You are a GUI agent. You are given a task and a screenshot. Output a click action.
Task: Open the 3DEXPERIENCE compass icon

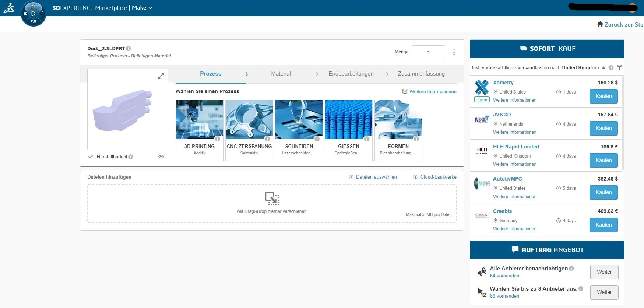(x=34, y=14)
